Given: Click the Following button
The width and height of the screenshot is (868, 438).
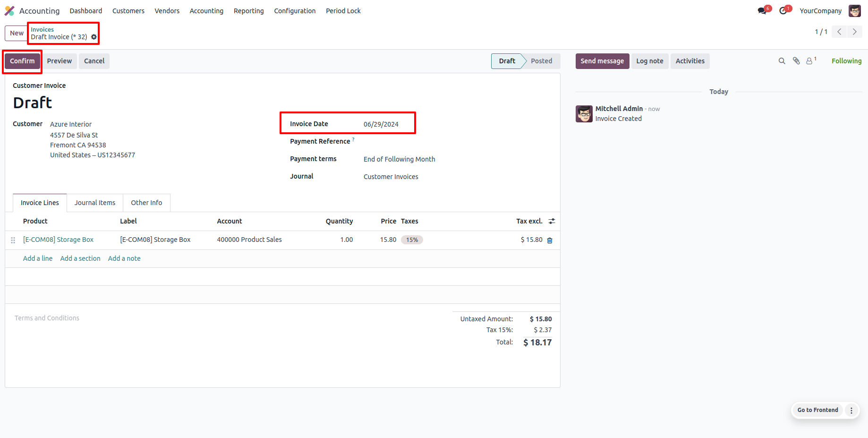Looking at the screenshot, I should [846, 61].
